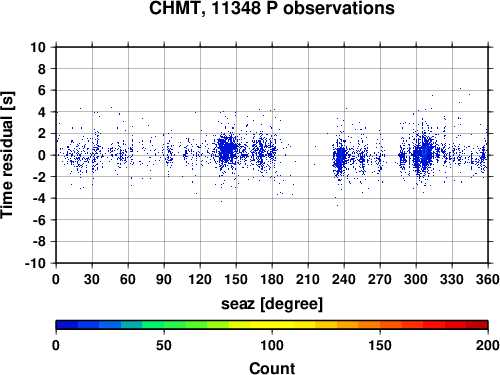Click the dense data cluster near seaz 145

(228, 149)
